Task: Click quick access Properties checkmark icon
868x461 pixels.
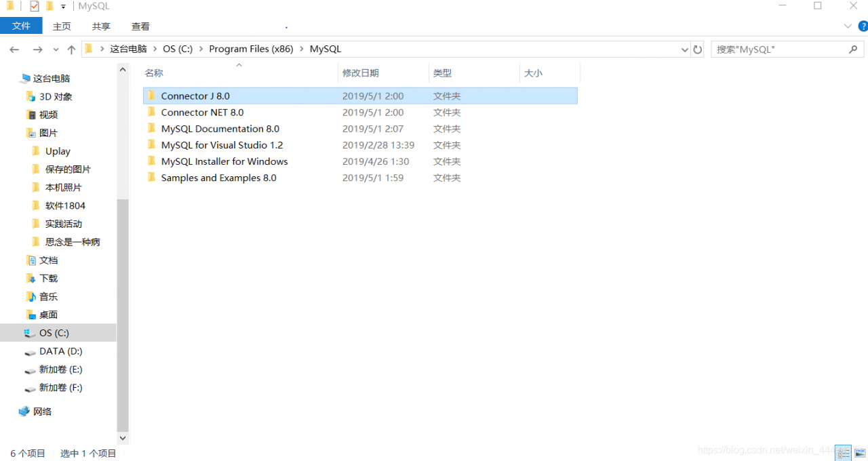Action: pos(35,6)
